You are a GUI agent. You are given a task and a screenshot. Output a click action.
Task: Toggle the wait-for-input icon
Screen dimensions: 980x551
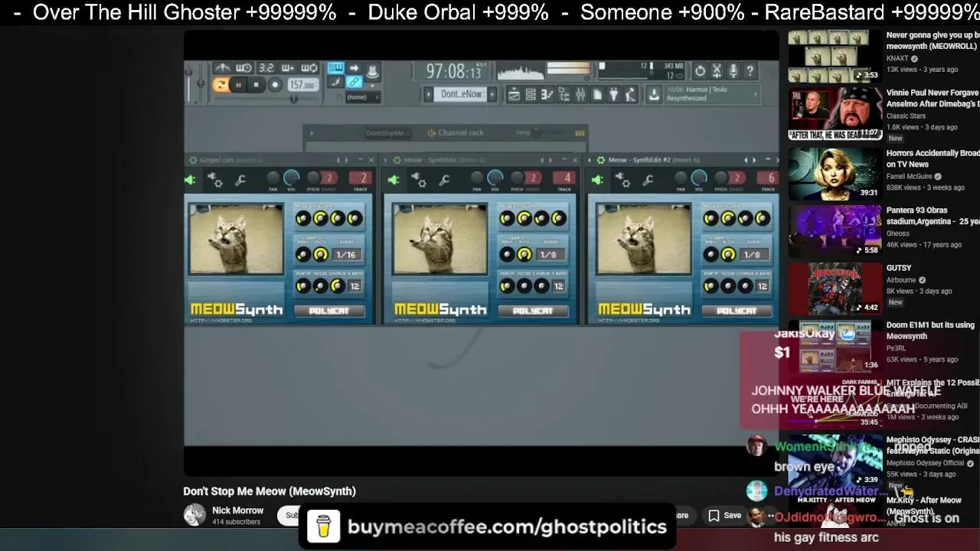pyautogui.click(x=243, y=68)
